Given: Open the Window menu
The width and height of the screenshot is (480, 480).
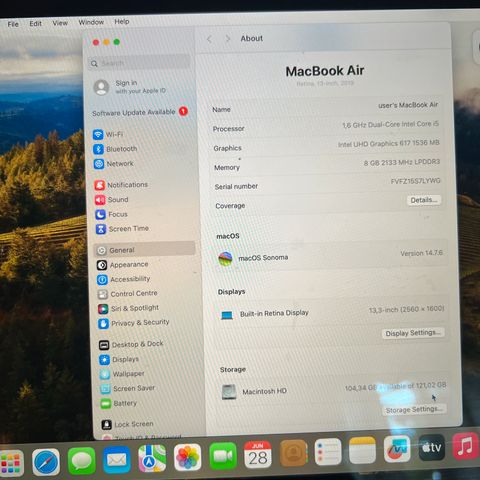Looking at the screenshot, I should tap(91, 22).
